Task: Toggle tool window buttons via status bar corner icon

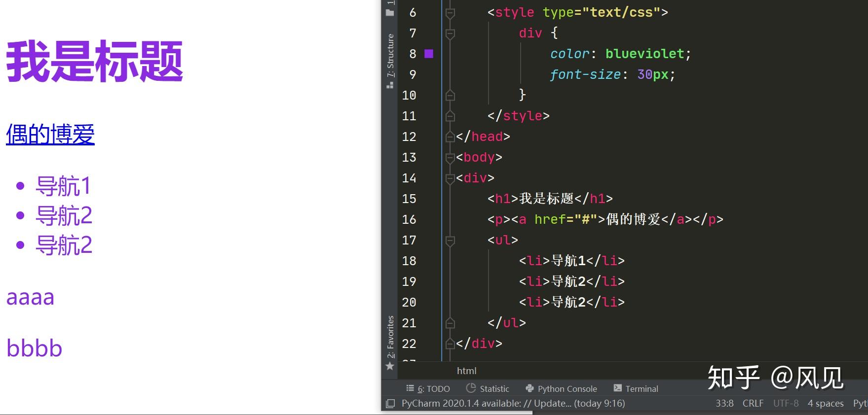Action: (390, 404)
